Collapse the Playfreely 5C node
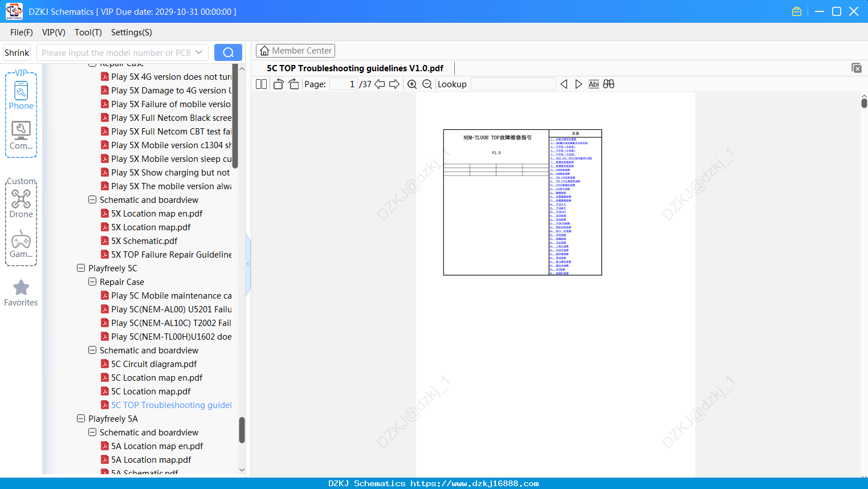This screenshot has width=868, height=489. (81, 268)
